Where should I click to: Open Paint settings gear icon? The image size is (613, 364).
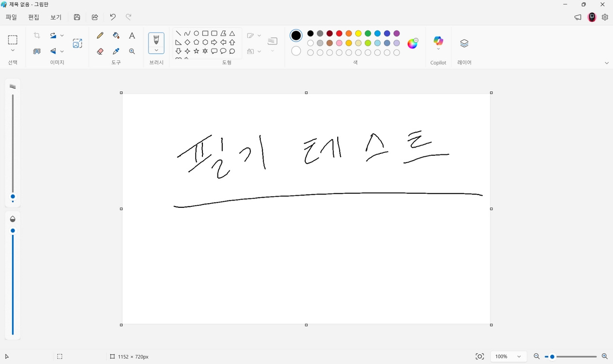pos(605,17)
